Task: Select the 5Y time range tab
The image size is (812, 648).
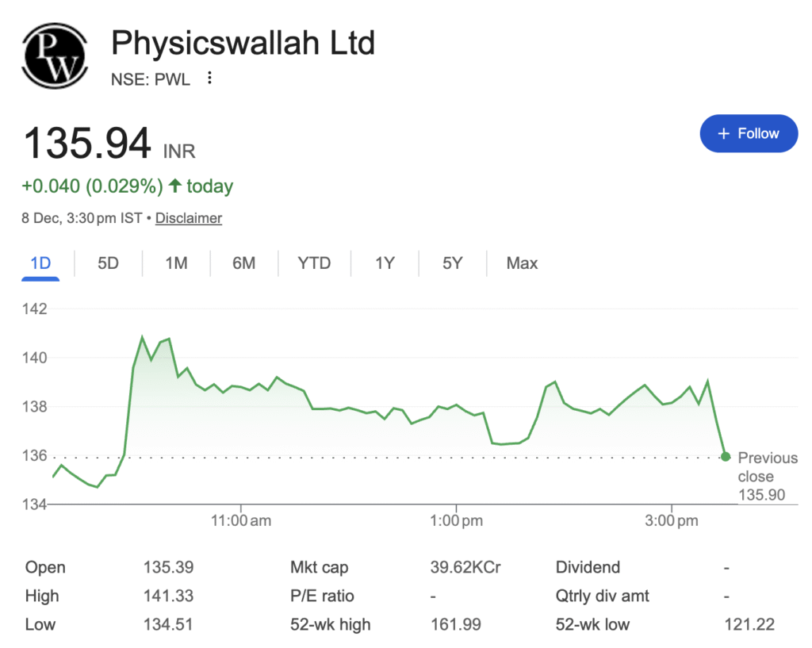Action: [x=452, y=263]
